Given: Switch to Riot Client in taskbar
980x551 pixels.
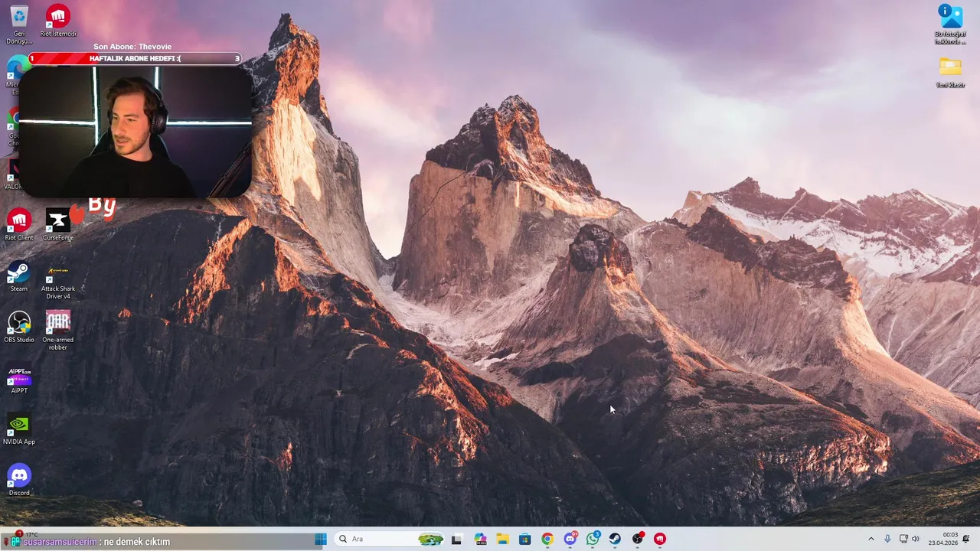Looking at the screenshot, I should point(660,539).
